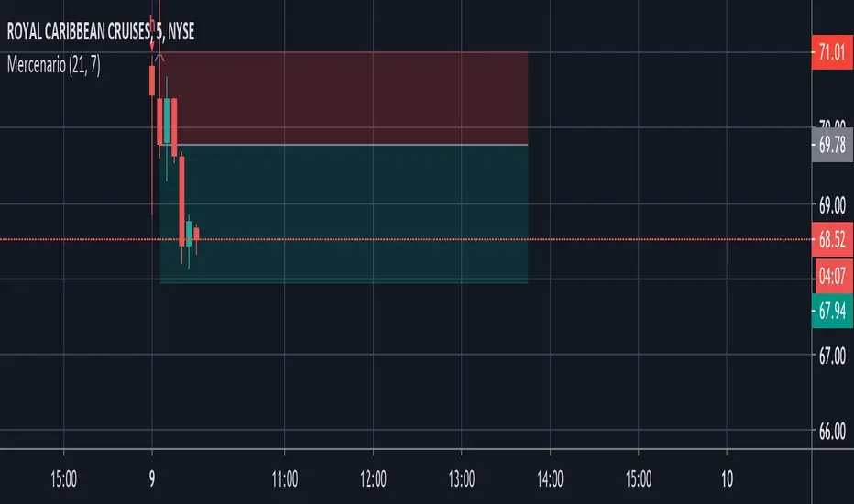Image resolution: width=854 pixels, height=504 pixels.
Task: Click the first red candle near 71.00
Action: click(x=152, y=80)
